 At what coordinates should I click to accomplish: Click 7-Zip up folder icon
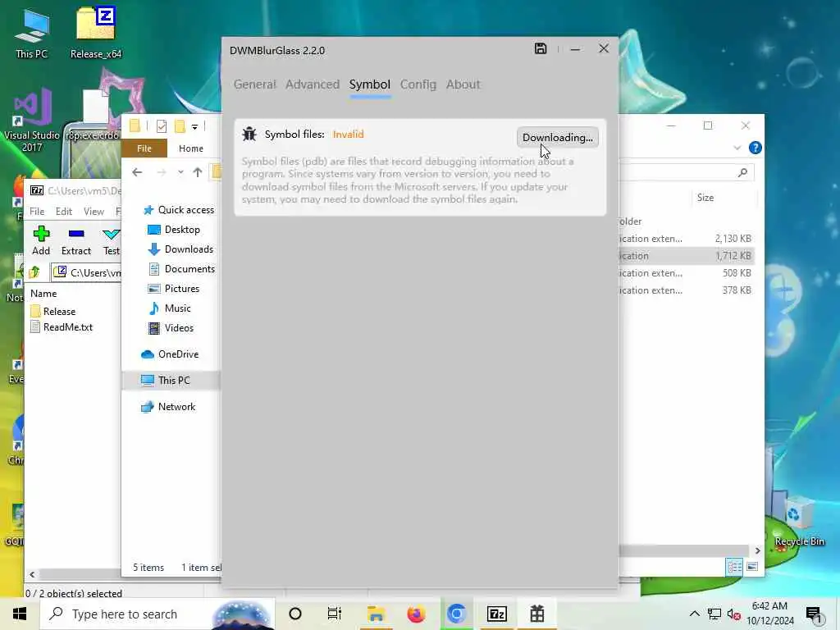point(34,272)
